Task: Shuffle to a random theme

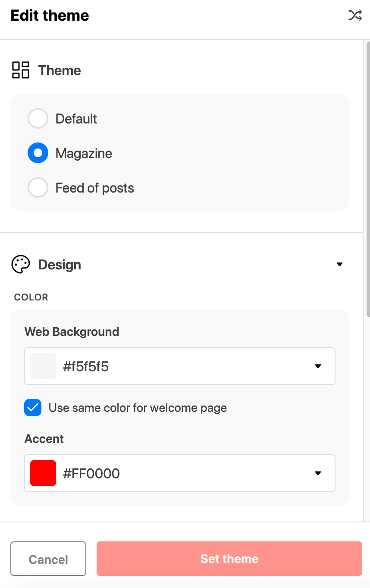Action: tap(354, 15)
